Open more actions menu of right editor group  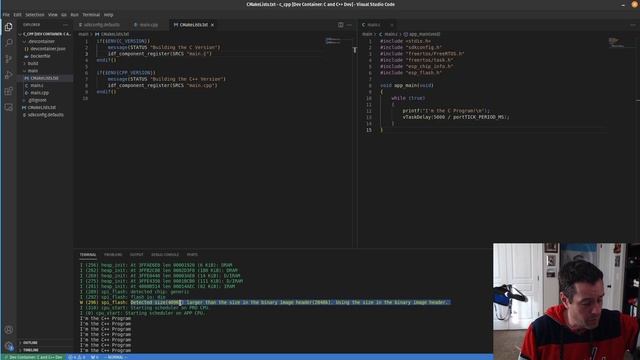pos(633,25)
